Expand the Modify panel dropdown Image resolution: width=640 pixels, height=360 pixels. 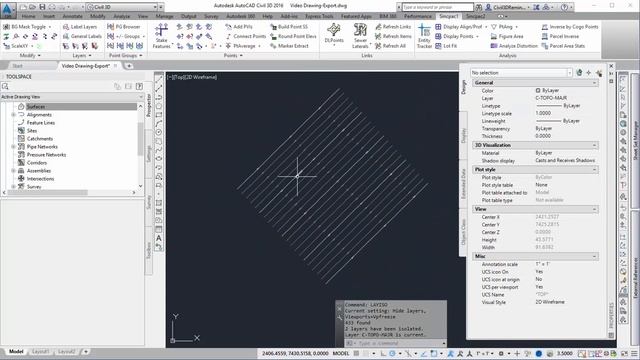coord(30,55)
